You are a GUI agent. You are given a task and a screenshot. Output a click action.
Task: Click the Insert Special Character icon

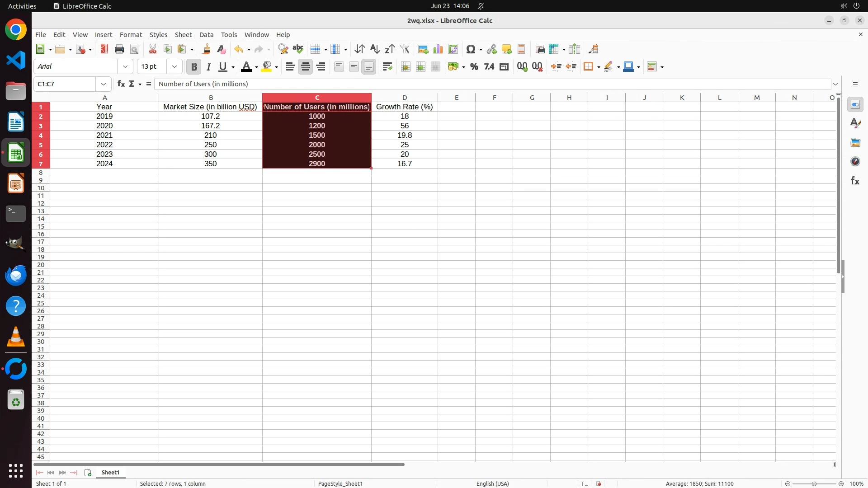pos(471,49)
